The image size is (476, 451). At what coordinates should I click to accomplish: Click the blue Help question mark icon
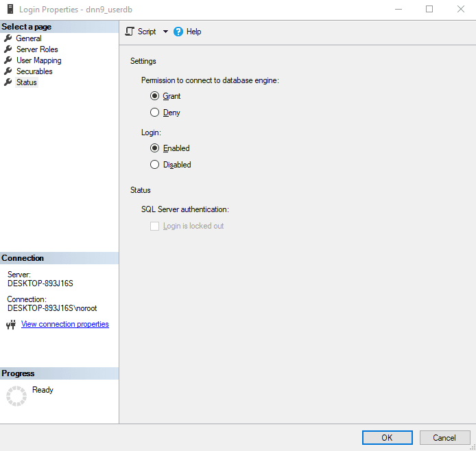[178, 32]
